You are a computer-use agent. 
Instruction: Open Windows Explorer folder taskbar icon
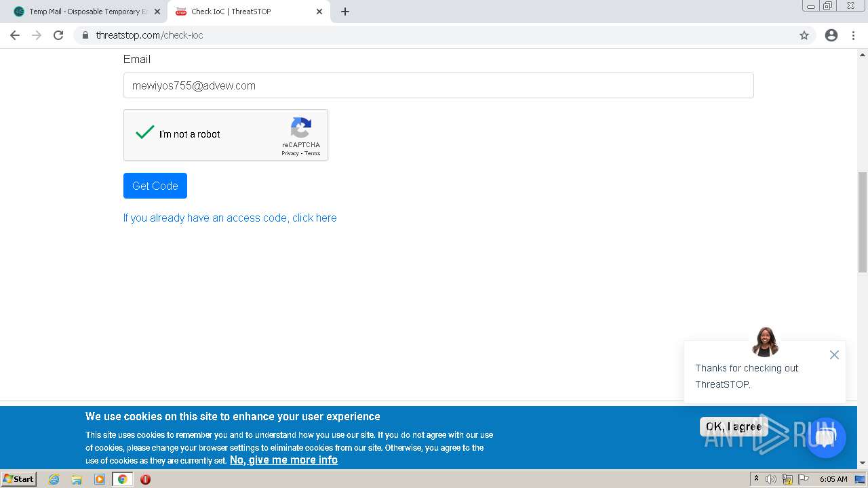77,479
